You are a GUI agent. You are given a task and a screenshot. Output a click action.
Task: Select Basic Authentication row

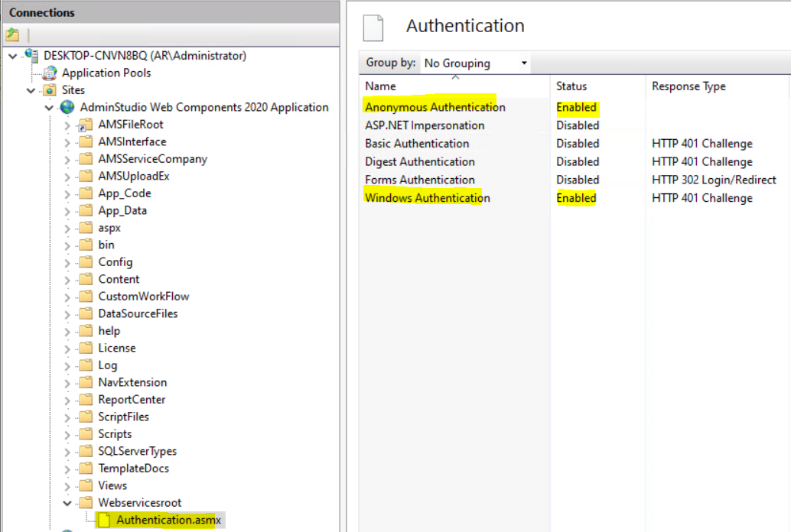click(x=574, y=144)
